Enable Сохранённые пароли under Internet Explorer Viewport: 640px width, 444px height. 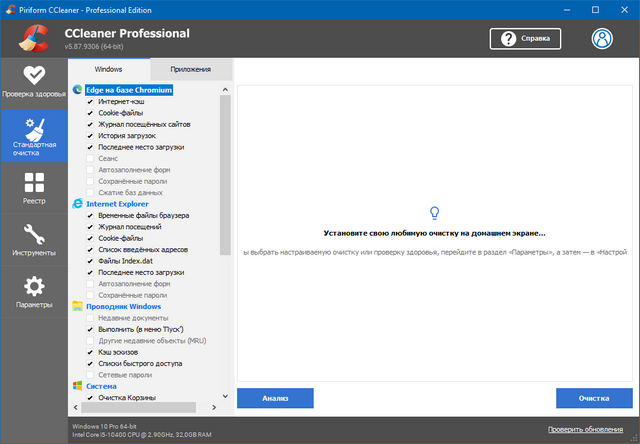pyautogui.click(x=91, y=295)
